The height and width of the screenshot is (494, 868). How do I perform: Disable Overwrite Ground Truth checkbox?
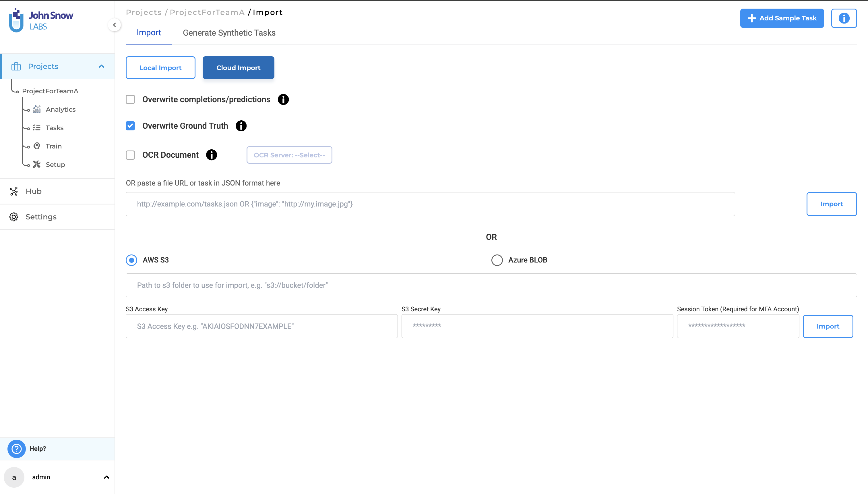pyautogui.click(x=130, y=126)
